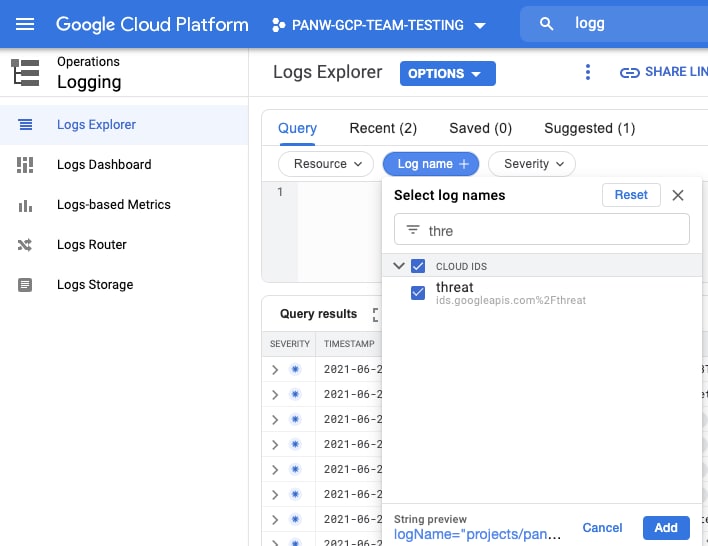This screenshot has height=546, width=708.
Task: Uncheck the threat log name checkbox
Action: (x=418, y=293)
